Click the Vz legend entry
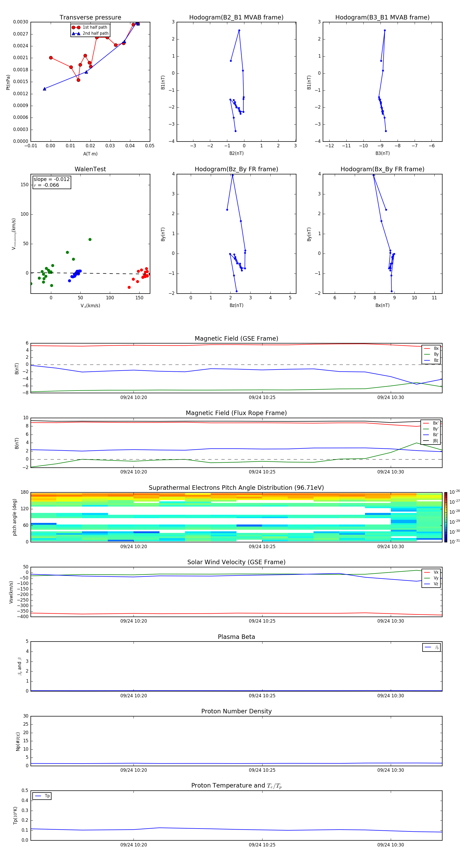 point(431,584)
